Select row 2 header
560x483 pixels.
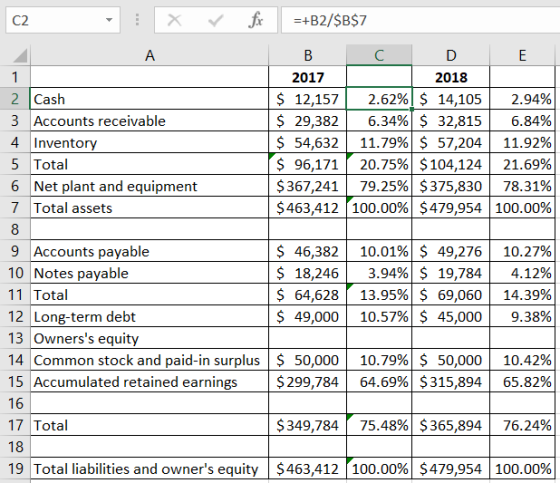coord(15,99)
